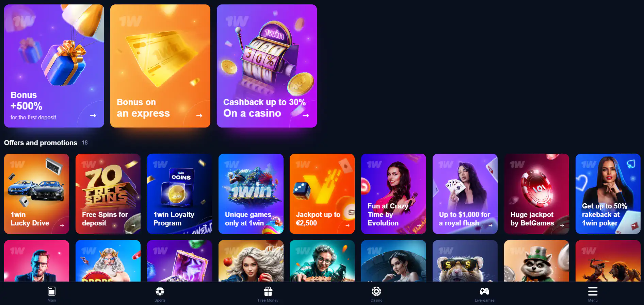Open Huge jackpot by BetGames card
Viewport: 644px width, 305px height.
tap(536, 194)
